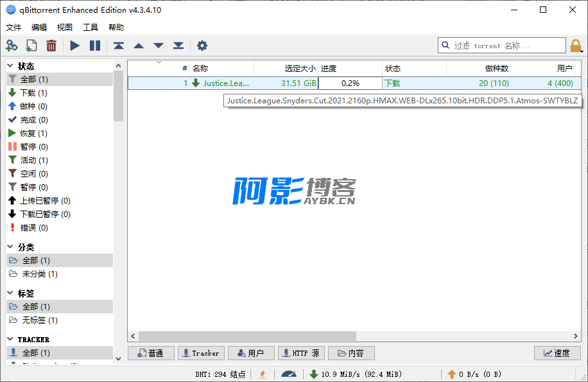Open the 速度 graph tab
The image size is (588, 382).
pyautogui.click(x=557, y=353)
